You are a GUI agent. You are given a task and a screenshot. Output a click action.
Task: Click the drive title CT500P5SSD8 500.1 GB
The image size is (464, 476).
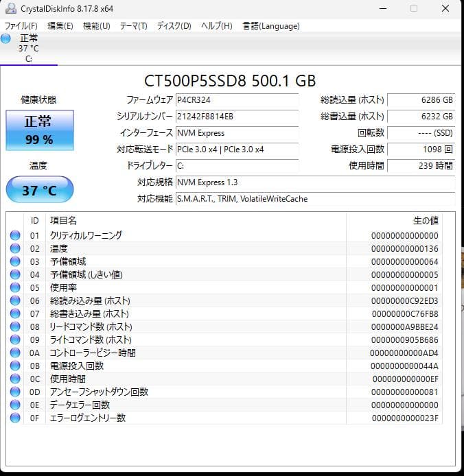[x=230, y=81]
